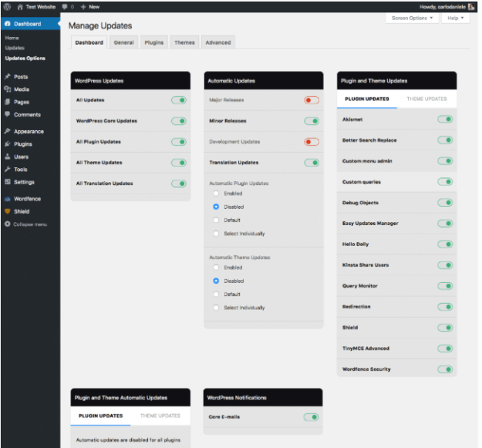Toggle Custom queries update switch

[445, 182]
